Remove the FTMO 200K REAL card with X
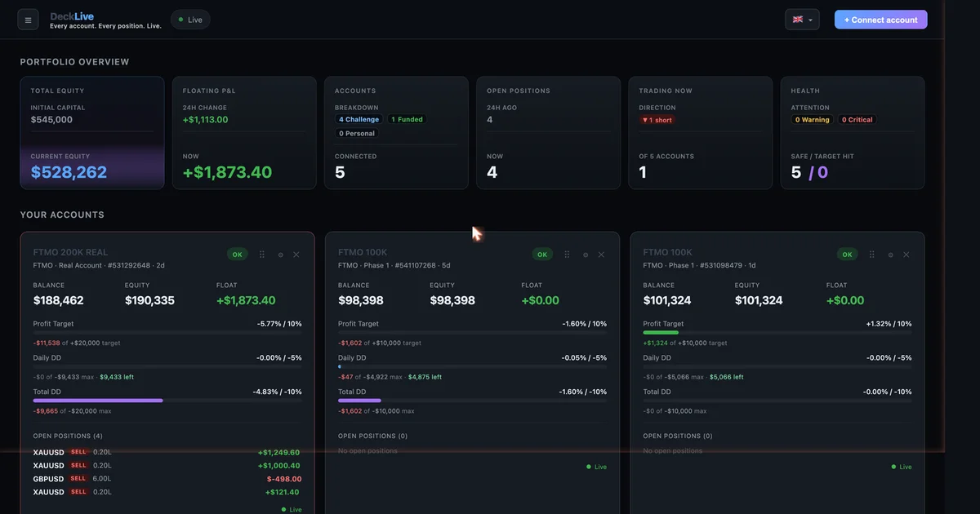The image size is (980, 514). [296, 255]
